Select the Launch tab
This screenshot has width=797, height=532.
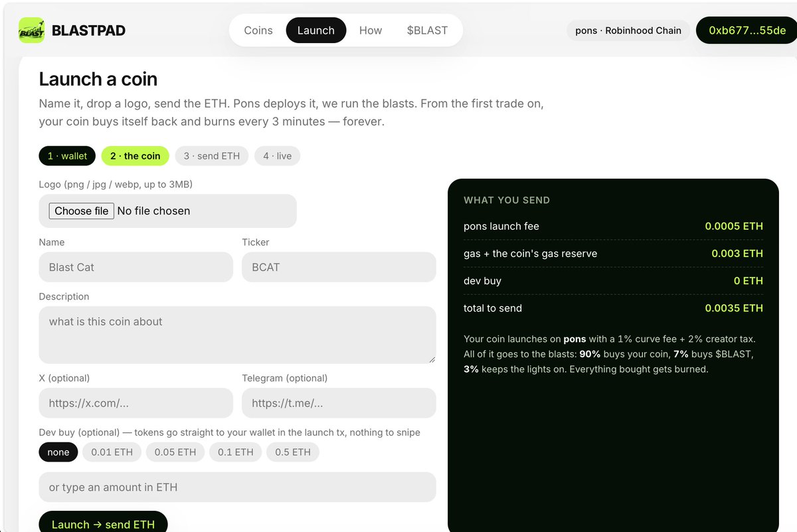tap(316, 31)
